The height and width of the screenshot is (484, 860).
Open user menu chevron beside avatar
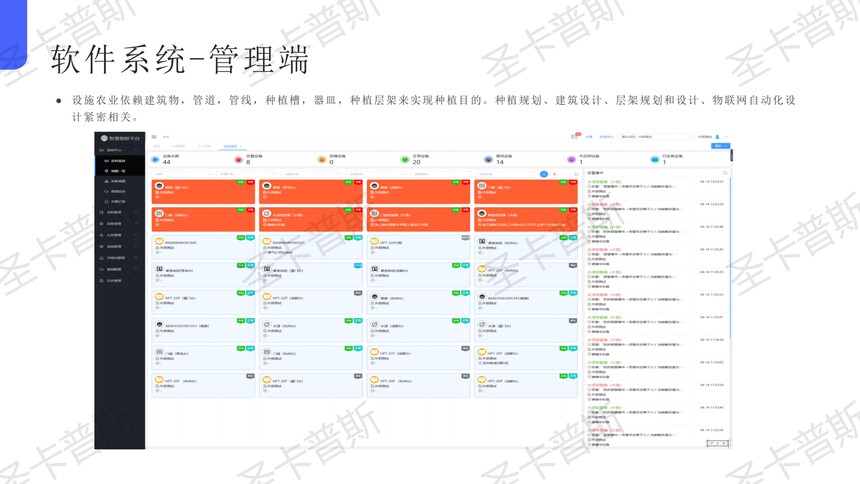point(726,137)
